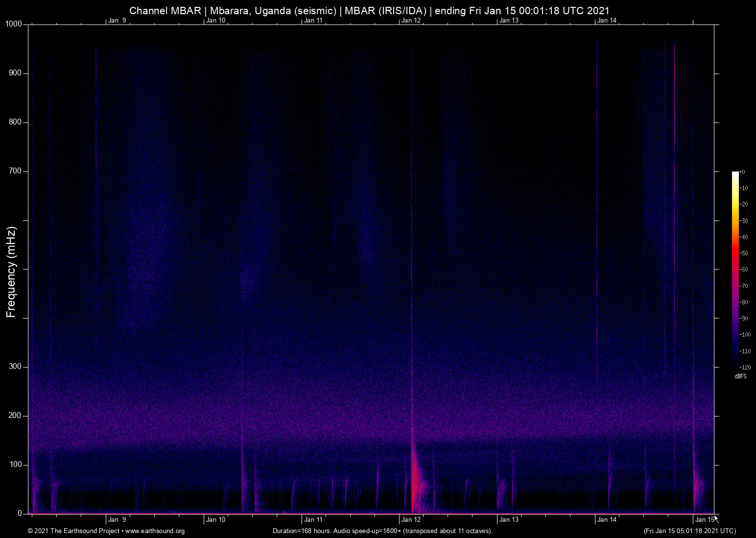The image size is (756, 538).
Task: Click the spectrogram title starting 'Channel MBAR'
Action: click(x=370, y=10)
